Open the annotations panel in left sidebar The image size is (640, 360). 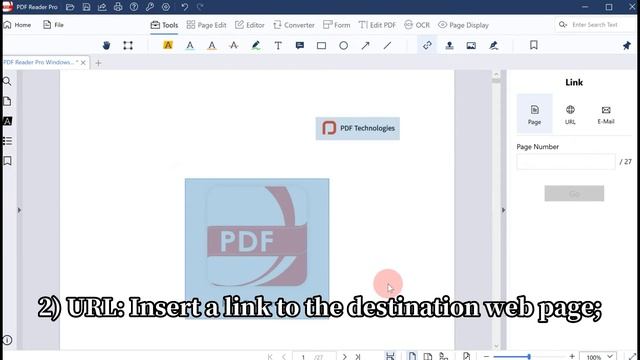(x=7, y=121)
